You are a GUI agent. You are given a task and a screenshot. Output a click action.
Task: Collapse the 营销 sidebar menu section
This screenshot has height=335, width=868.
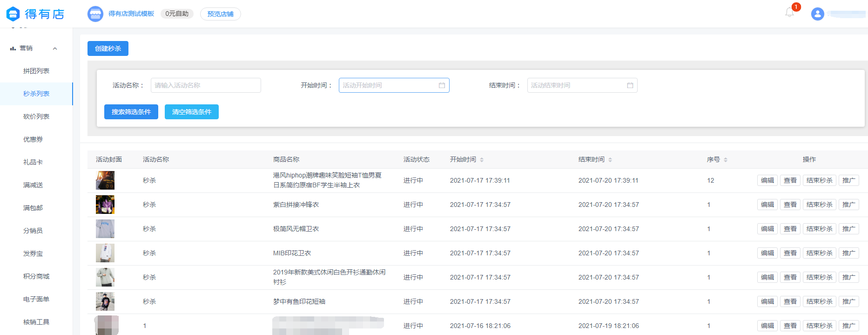tap(55, 48)
